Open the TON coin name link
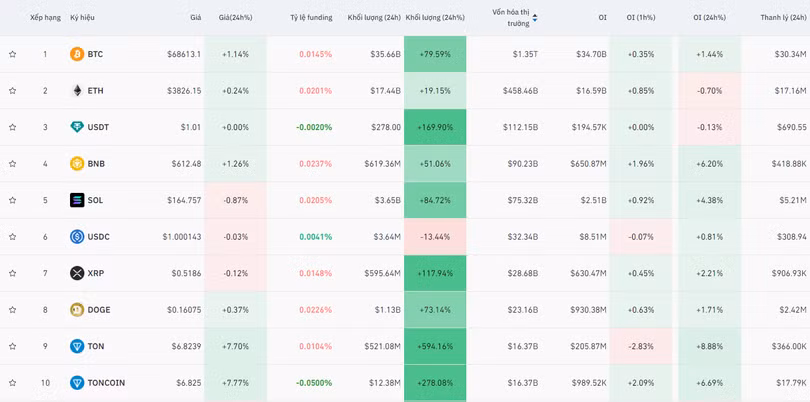The width and height of the screenshot is (810, 402). pyautogui.click(x=95, y=346)
